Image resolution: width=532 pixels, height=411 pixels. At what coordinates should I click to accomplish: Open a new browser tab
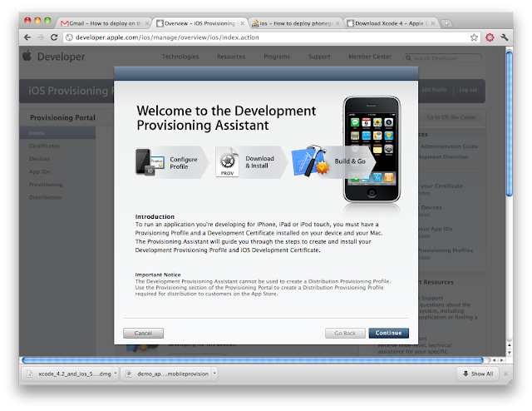coord(447,23)
